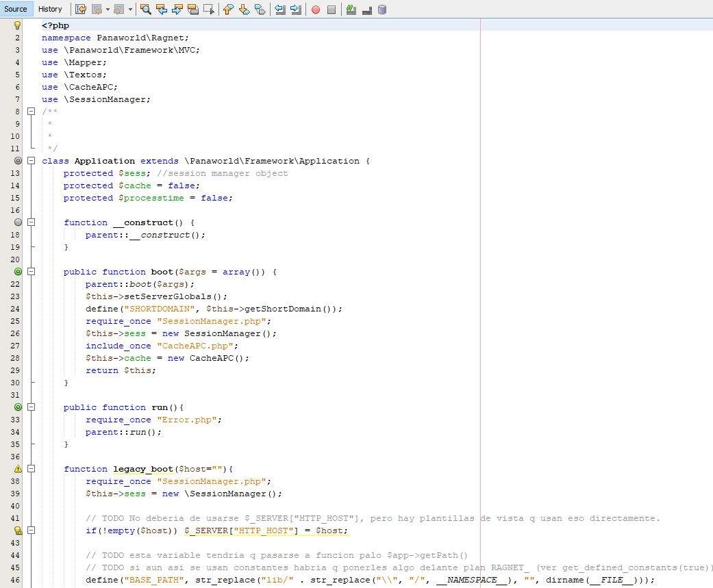Toggle Highlight Search in toolbar

click(x=193, y=9)
